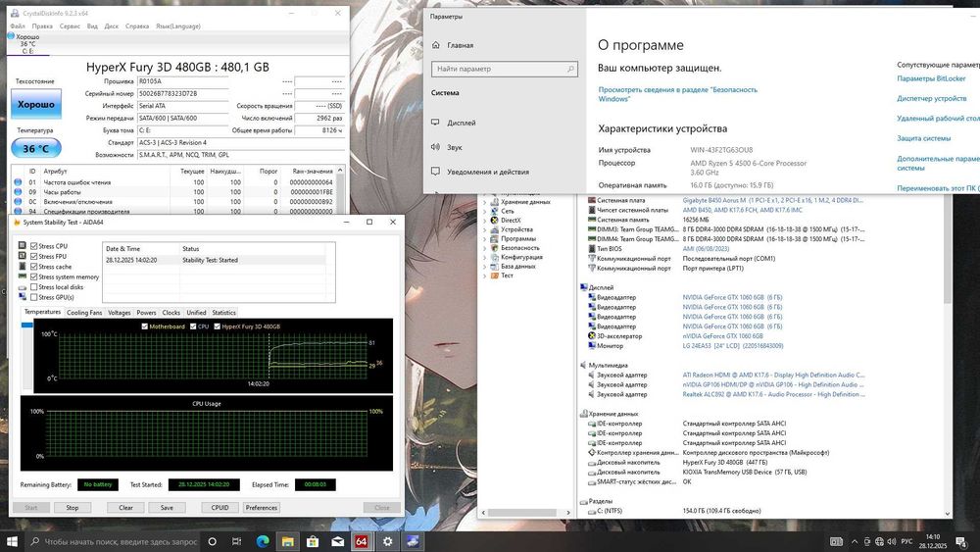The height and width of the screenshot is (552, 980).
Task: Click the Save button in AIDA64
Action: coord(167,508)
